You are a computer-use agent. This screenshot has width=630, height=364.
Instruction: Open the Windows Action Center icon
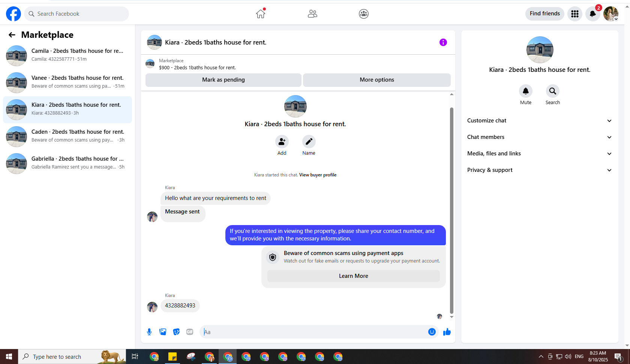[618, 357]
